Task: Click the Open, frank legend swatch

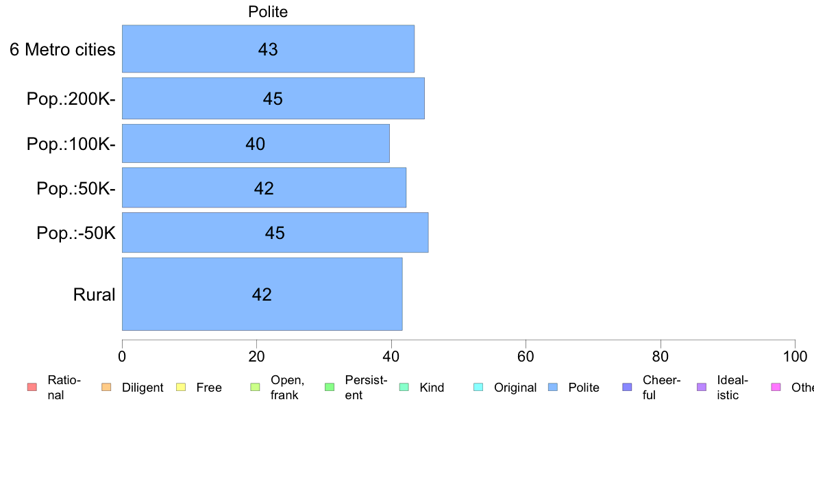Action: coord(255,387)
